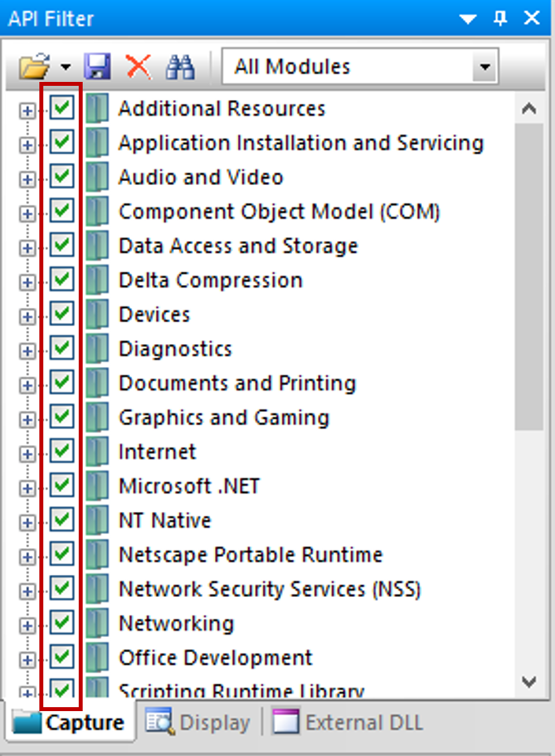Click the book icon beside Internet
The height and width of the screenshot is (756, 555).
(x=97, y=452)
